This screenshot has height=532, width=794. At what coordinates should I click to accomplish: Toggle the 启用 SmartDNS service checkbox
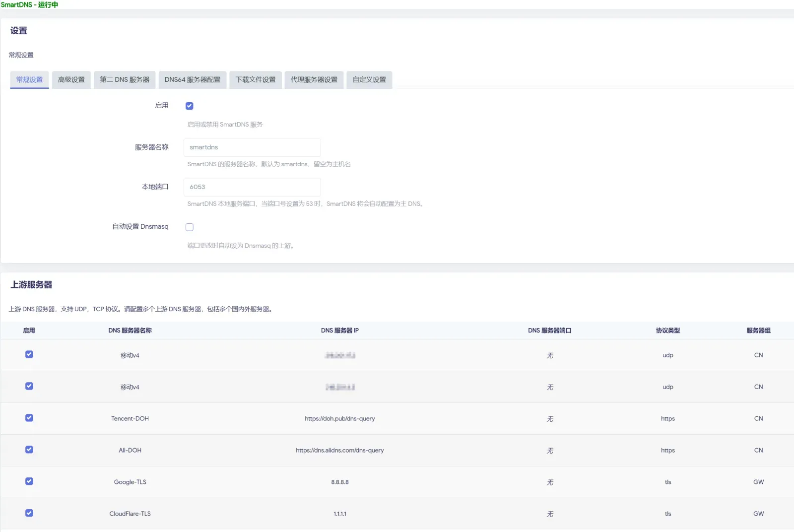(x=189, y=106)
